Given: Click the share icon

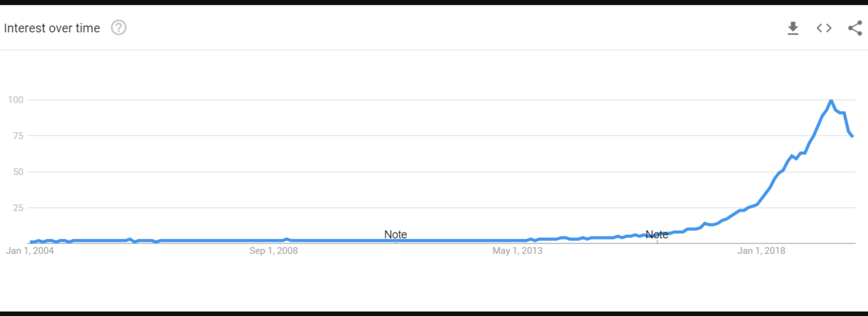Looking at the screenshot, I should click(x=855, y=28).
